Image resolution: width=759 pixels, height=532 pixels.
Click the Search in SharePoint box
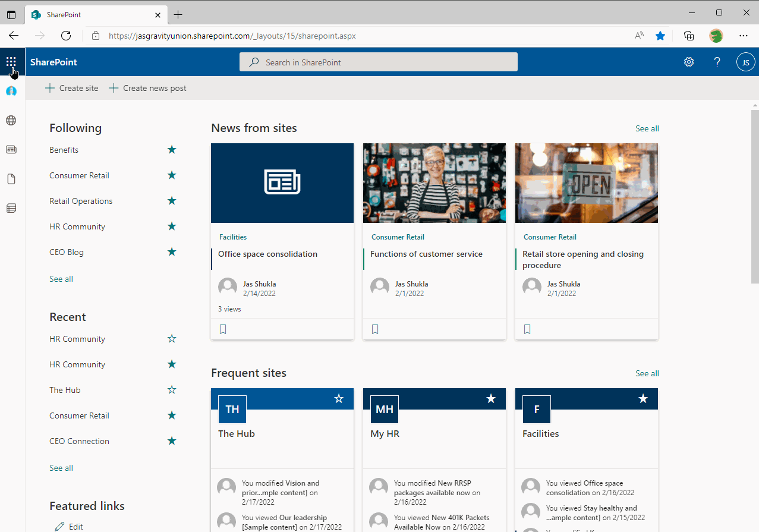pos(379,61)
